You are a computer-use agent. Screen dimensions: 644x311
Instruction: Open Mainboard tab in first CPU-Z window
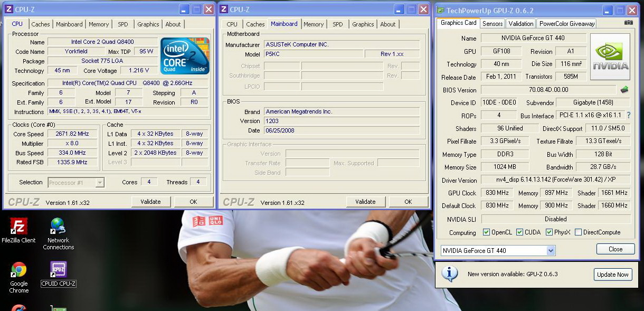(69, 24)
